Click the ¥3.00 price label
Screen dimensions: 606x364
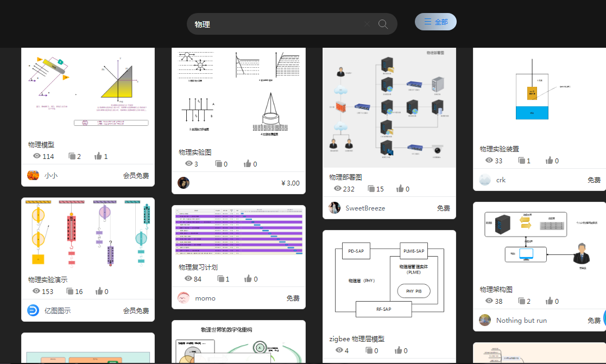(291, 183)
